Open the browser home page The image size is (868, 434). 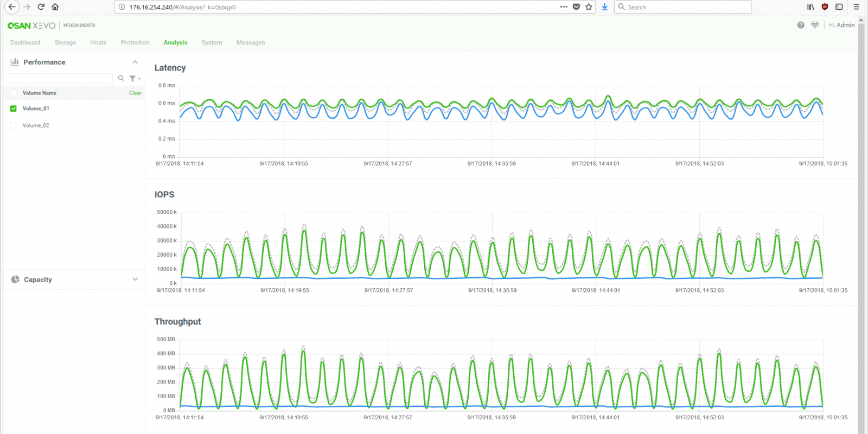pyautogui.click(x=55, y=7)
